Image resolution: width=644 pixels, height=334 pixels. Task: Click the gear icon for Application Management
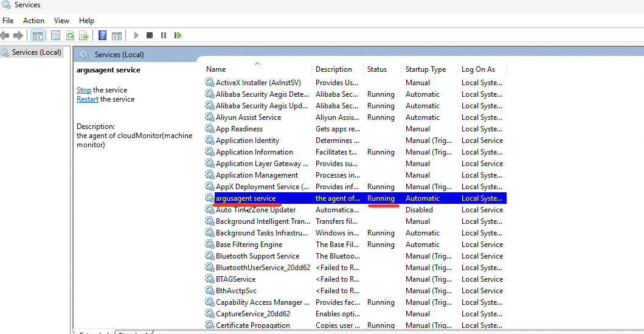209,175
